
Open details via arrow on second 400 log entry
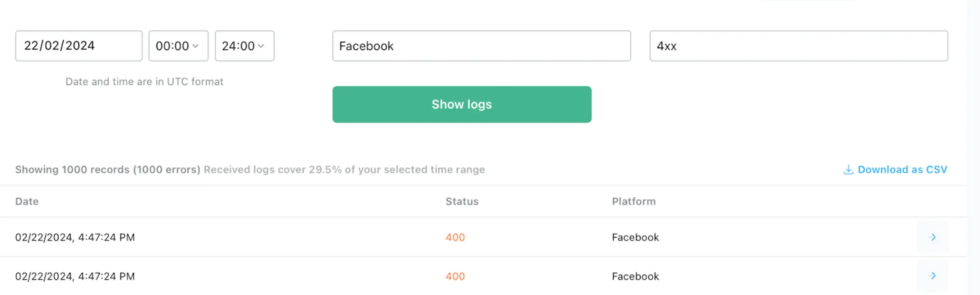click(x=932, y=276)
